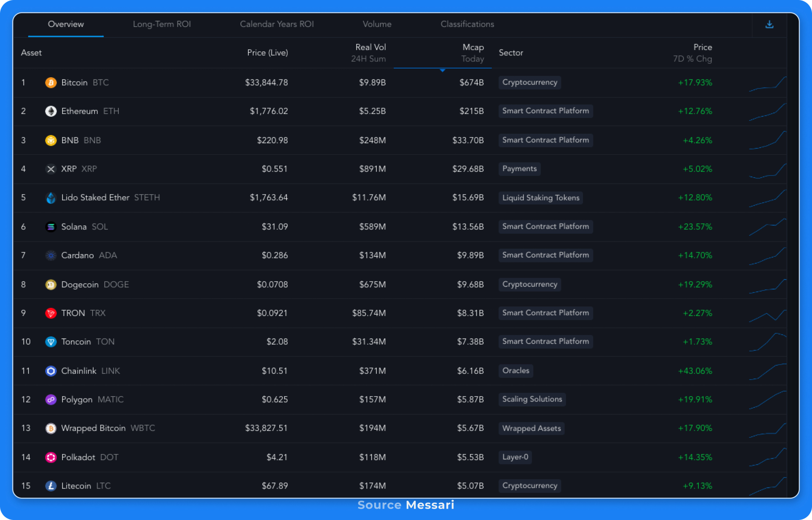Click the Litecoin coin logo

pos(51,486)
